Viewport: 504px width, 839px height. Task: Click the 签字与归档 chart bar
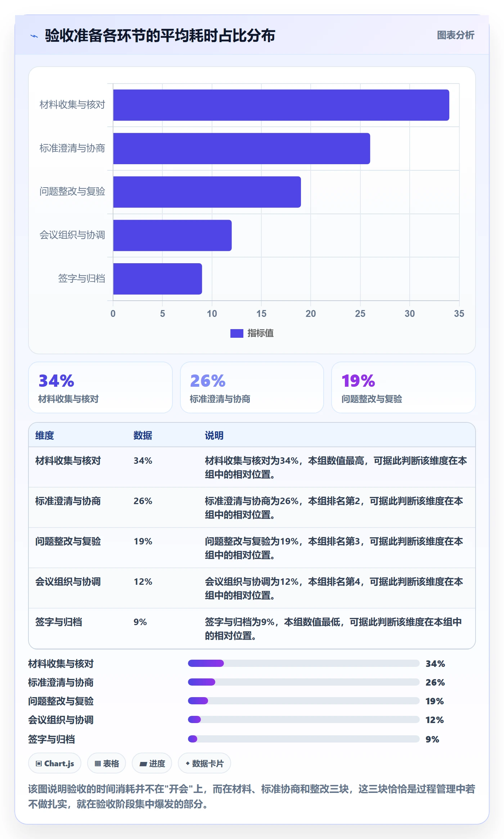[x=158, y=279]
